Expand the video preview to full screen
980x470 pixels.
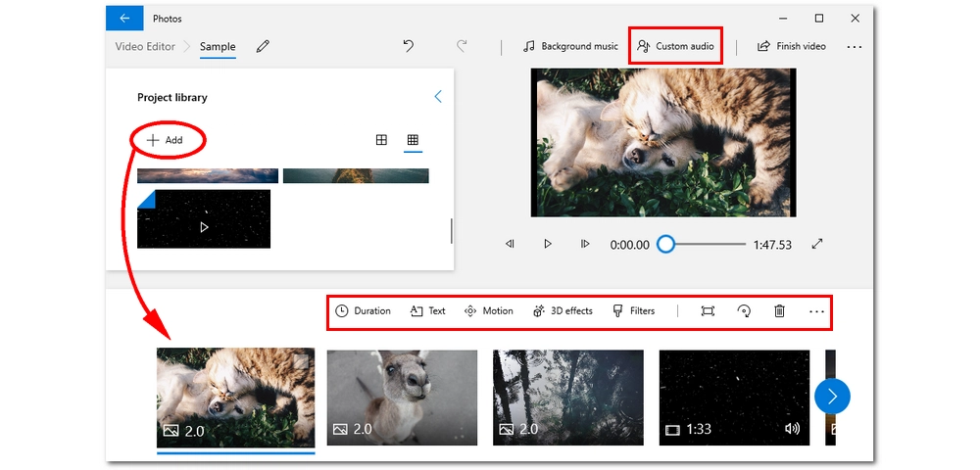click(x=817, y=244)
